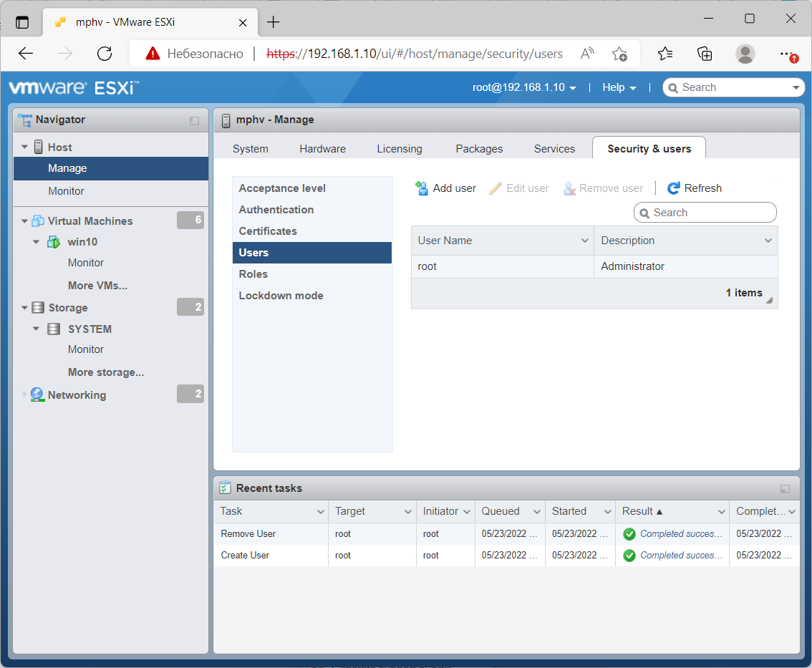Click the win10 VM icon
812x668 pixels.
tap(54, 242)
